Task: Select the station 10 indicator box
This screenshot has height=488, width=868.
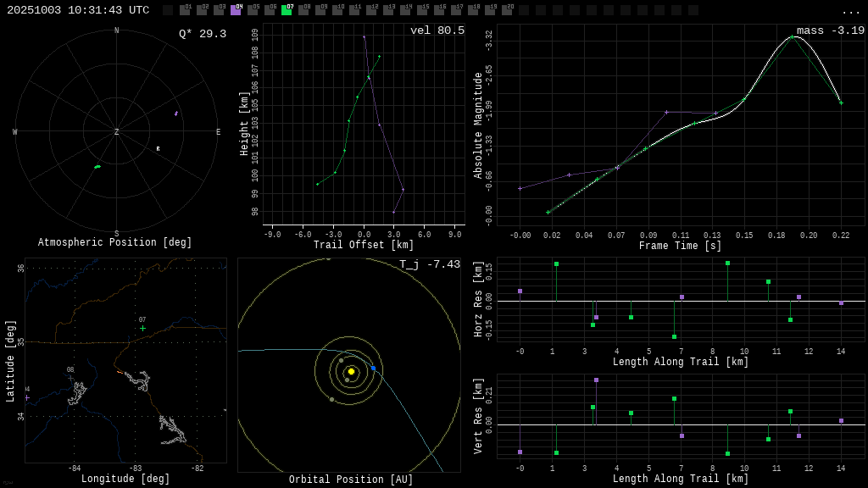Action: point(337,10)
